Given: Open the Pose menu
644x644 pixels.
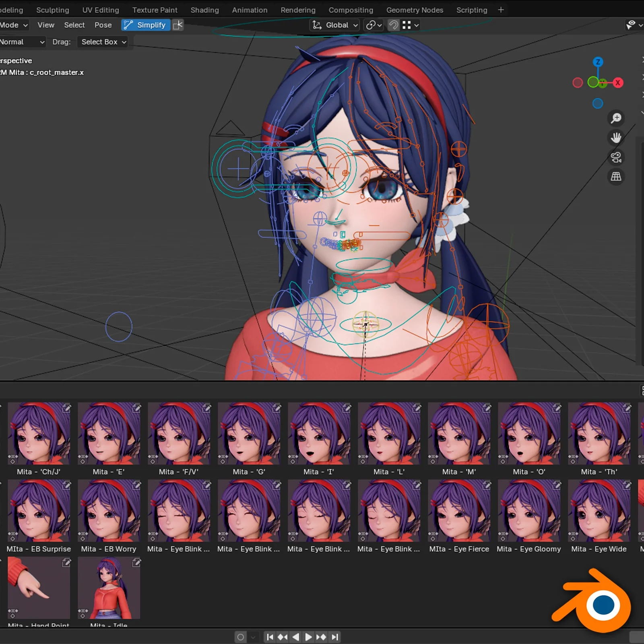Looking at the screenshot, I should 103,25.
